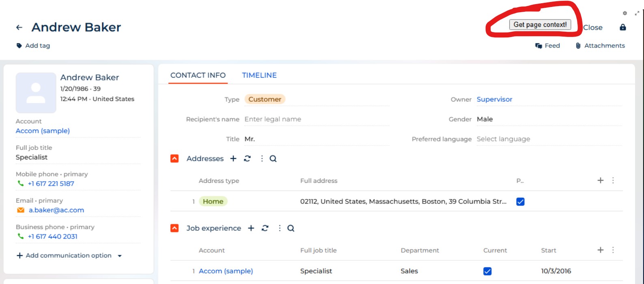Expand the Add communication option dropdown

[x=120, y=256]
